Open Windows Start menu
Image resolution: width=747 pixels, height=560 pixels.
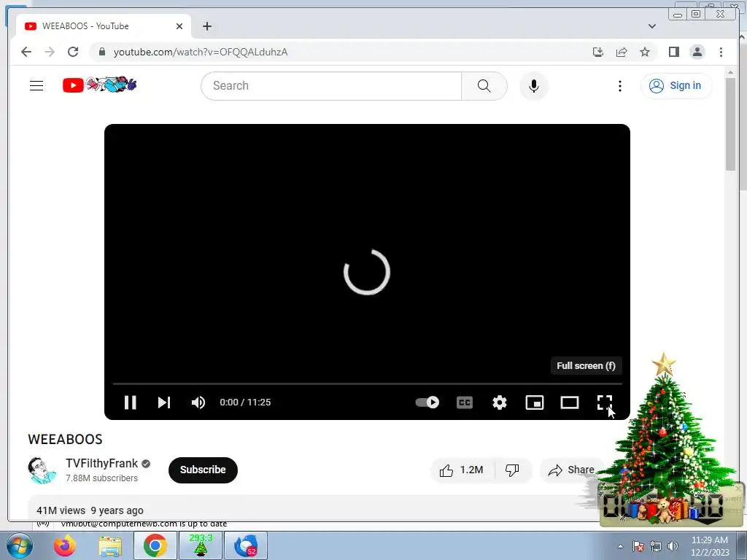18,545
